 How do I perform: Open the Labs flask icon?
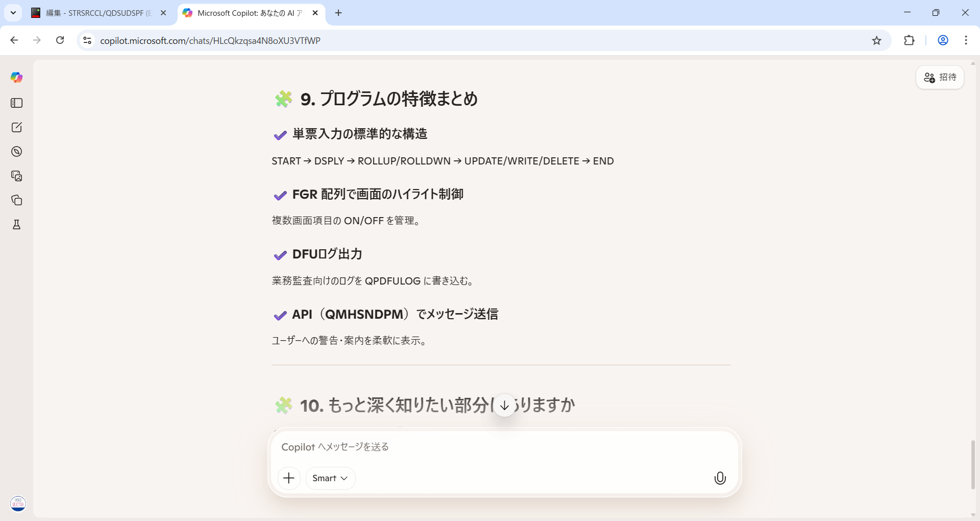[16, 225]
